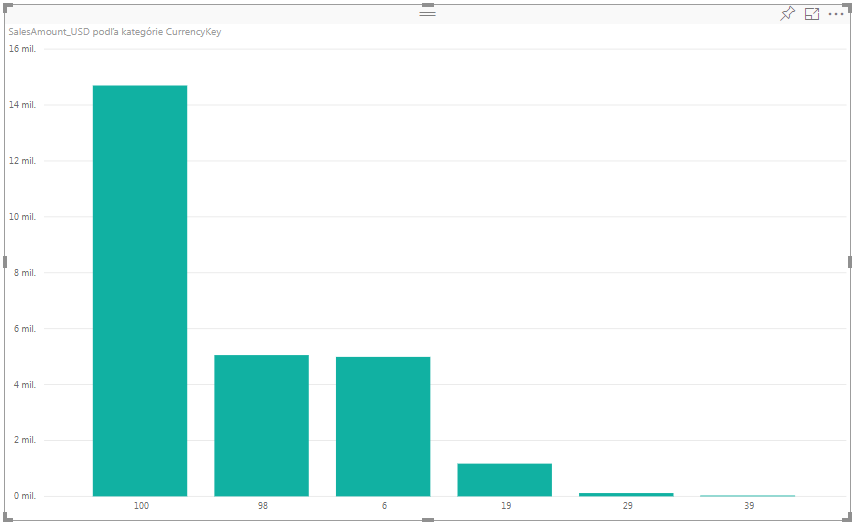Click the y-axis label 0 mil.
Screen dimensions: 855x525
coord(25,496)
